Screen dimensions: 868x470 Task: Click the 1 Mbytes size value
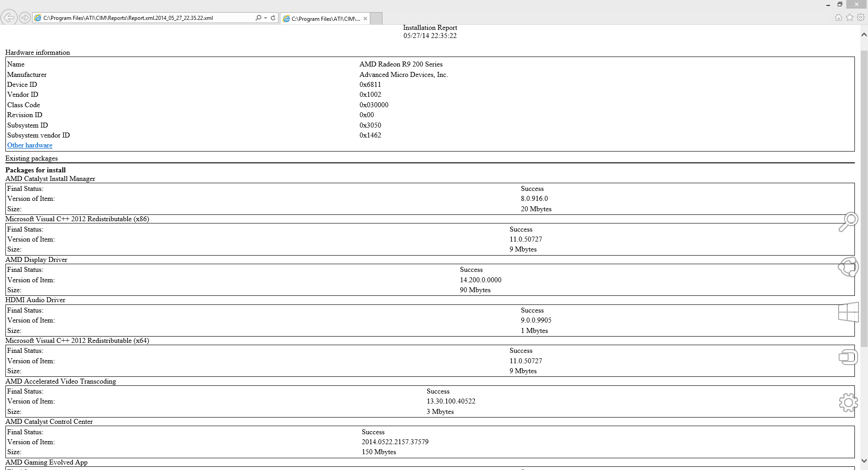point(534,331)
